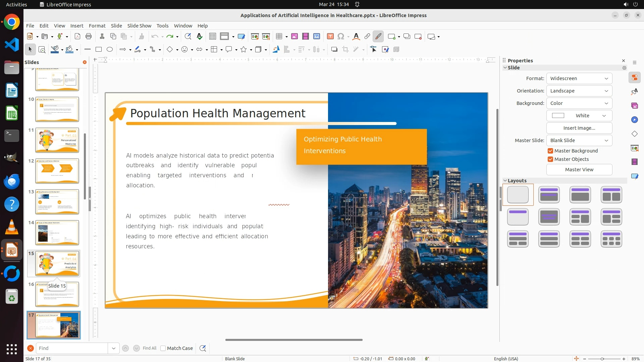This screenshot has width=644, height=362.
Task: Collapse the Layouts section
Action: point(505,180)
